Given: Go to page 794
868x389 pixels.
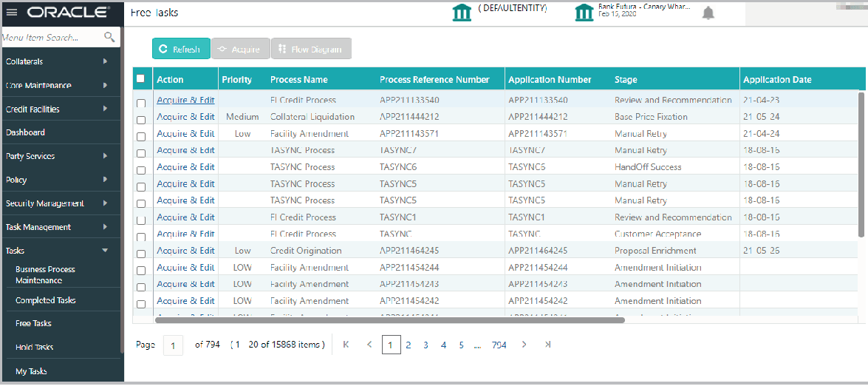Looking at the screenshot, I should [499, 345].
